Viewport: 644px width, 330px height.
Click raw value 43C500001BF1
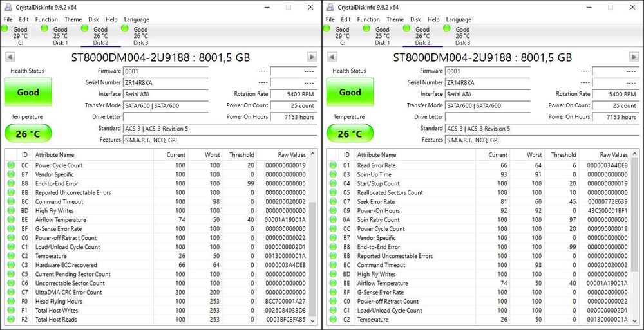608,210
